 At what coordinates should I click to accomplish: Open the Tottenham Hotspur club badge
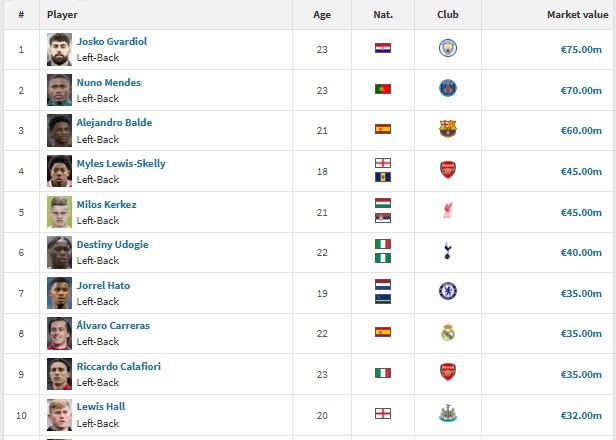point(447,251)
